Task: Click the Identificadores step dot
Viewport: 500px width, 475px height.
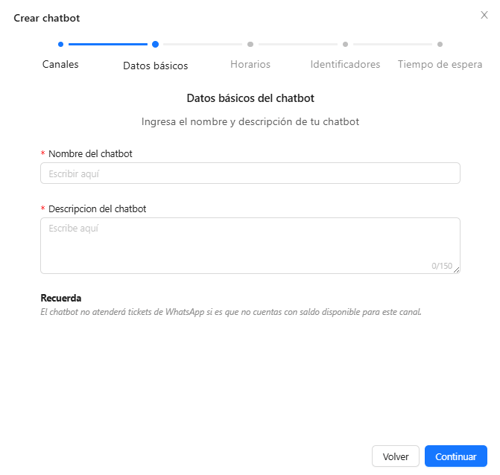Action: (x=345, y=44)
